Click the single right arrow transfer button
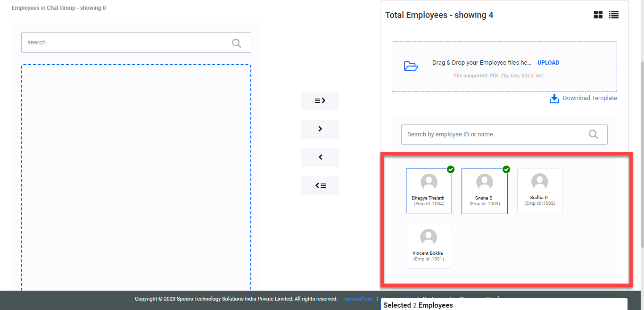The image size is (644, 310). 320,129
